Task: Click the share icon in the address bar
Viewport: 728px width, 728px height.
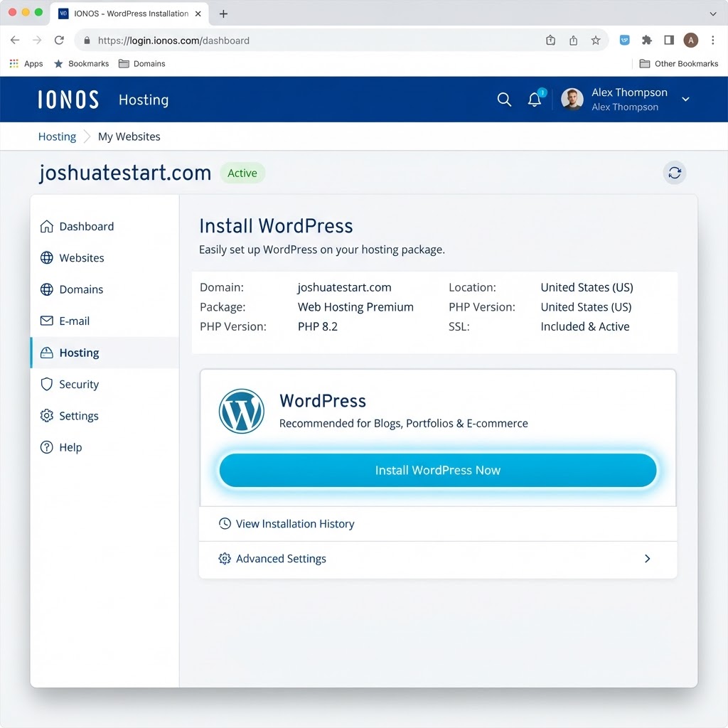Action: point(574,41)
